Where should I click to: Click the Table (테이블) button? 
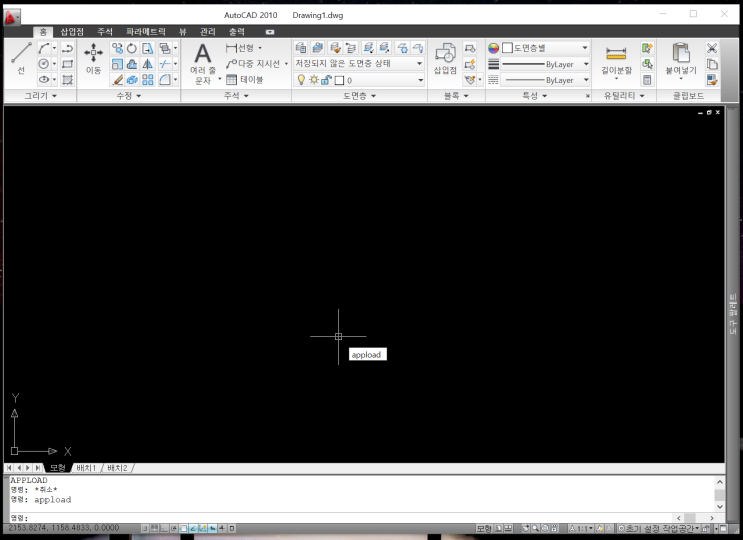pyautogui.click(x=245, y=80)
